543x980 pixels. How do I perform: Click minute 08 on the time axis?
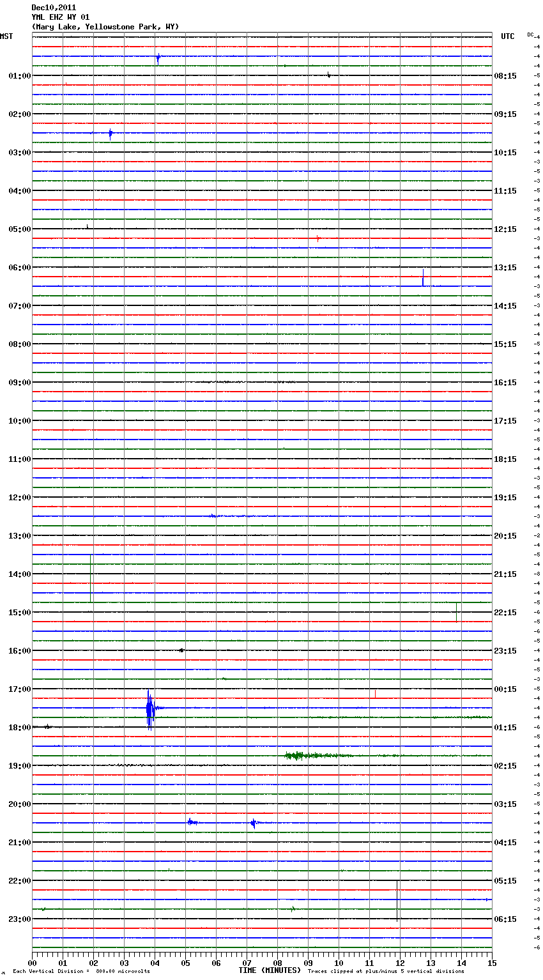277,963
